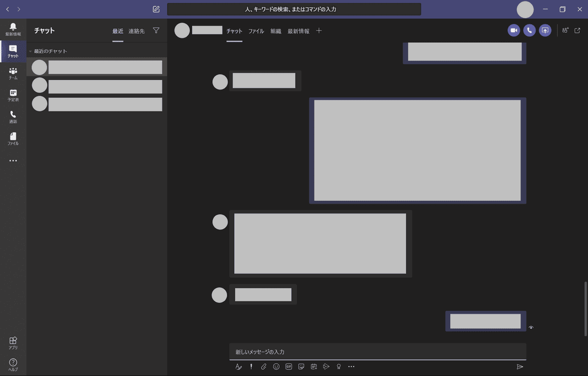Start a new chat with compose icon

pos(156,9)
